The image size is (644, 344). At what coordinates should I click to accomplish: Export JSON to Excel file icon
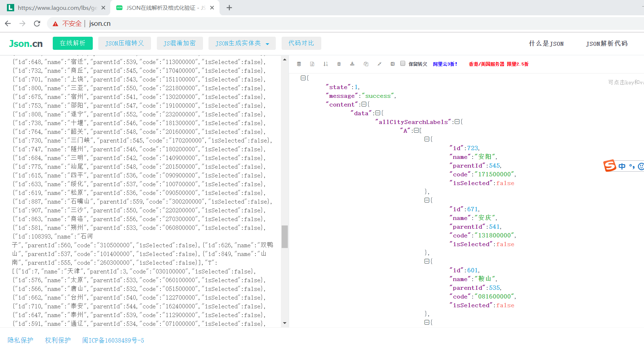(312, 64)
